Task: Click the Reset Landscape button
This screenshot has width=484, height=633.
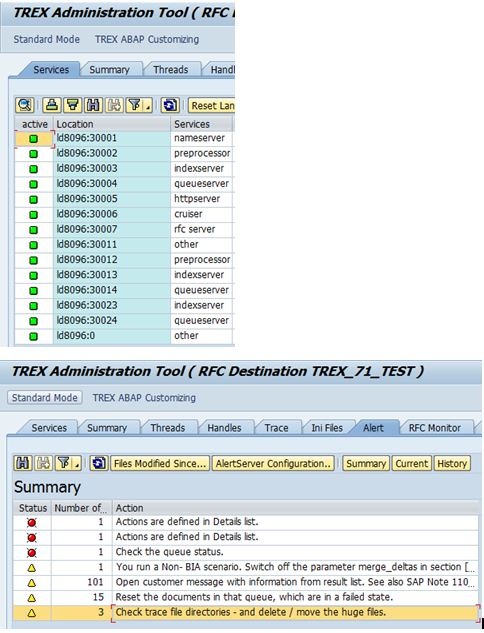Action: point(212,106)
